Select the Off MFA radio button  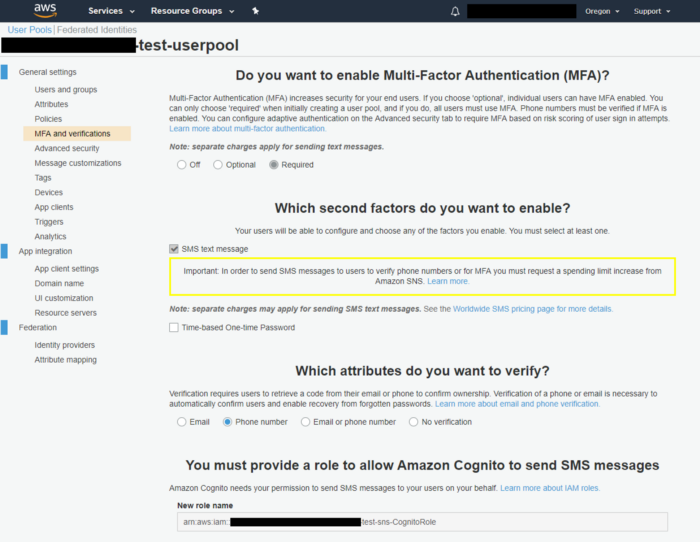point(181,165)
